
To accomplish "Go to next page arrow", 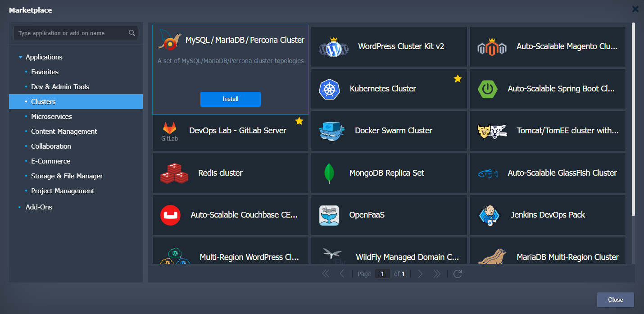I will click(x=420, y=274).
